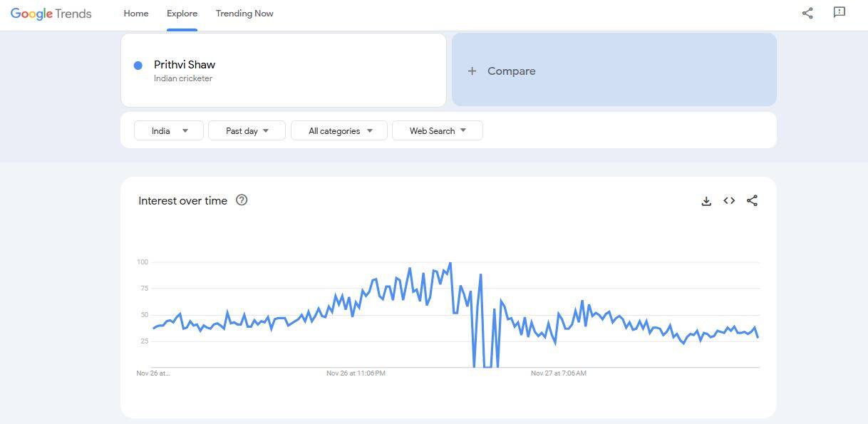Image resolution: width=868 pixels, height=424 pixels.
Task: Expand the All categories dropdown
Action: point(339,130)
